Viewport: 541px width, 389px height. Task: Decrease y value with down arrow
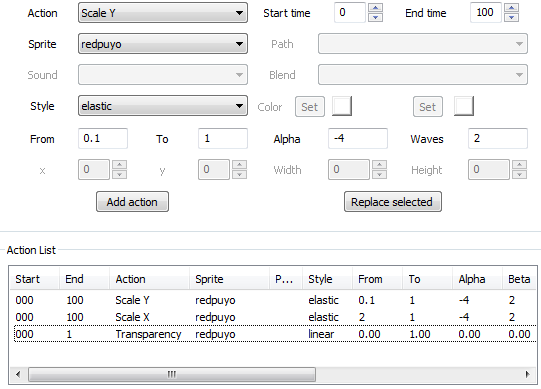239,174
